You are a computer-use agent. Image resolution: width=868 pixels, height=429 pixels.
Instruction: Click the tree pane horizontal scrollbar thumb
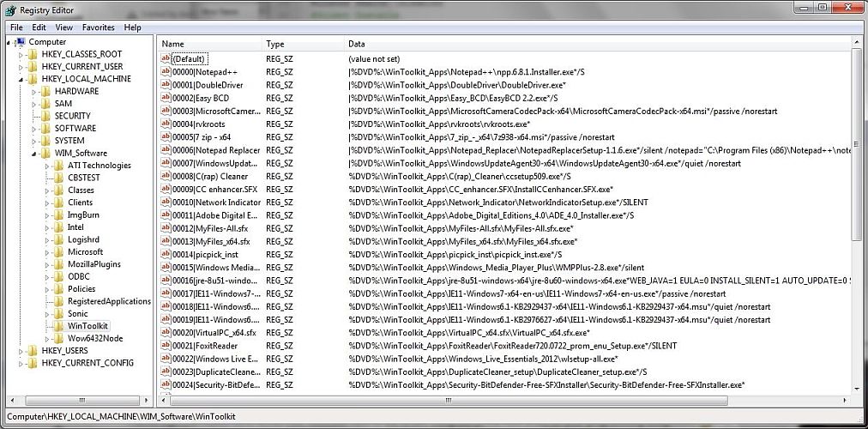pos(81,400)
